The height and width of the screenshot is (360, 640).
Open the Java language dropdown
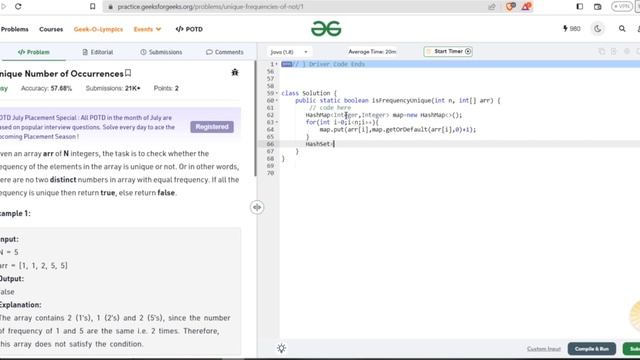[x=289, y=52]
